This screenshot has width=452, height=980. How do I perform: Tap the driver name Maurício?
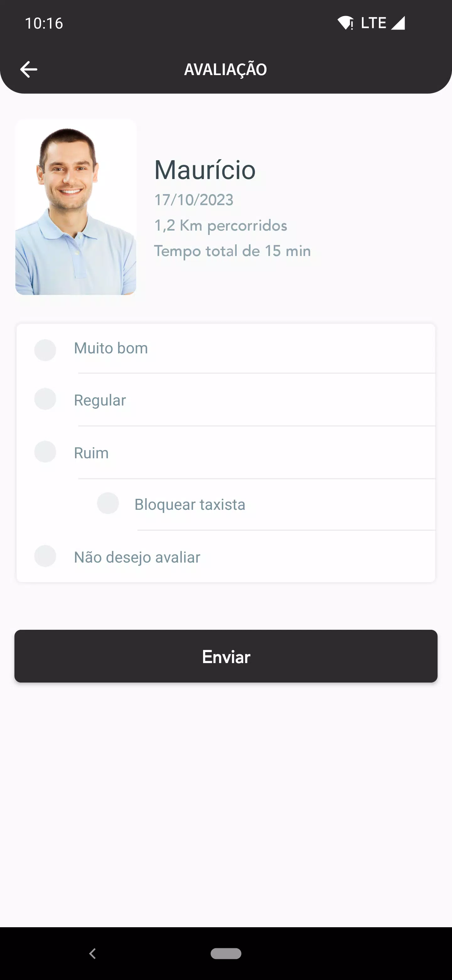pyautogui.click(x=205, y=170)
